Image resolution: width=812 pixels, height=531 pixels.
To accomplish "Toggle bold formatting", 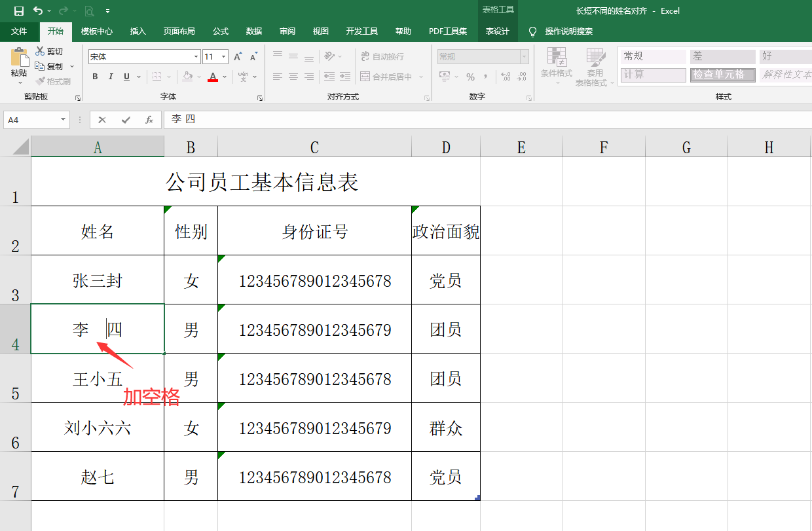I will point(95,77).
